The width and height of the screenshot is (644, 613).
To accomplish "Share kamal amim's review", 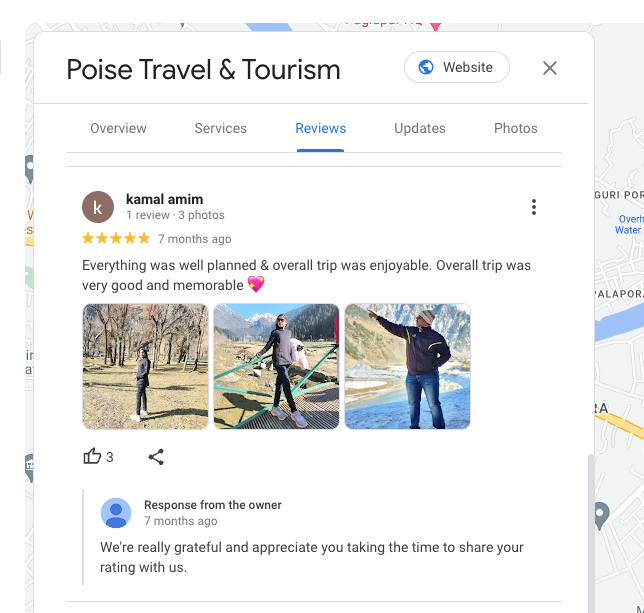I will 156,457.
